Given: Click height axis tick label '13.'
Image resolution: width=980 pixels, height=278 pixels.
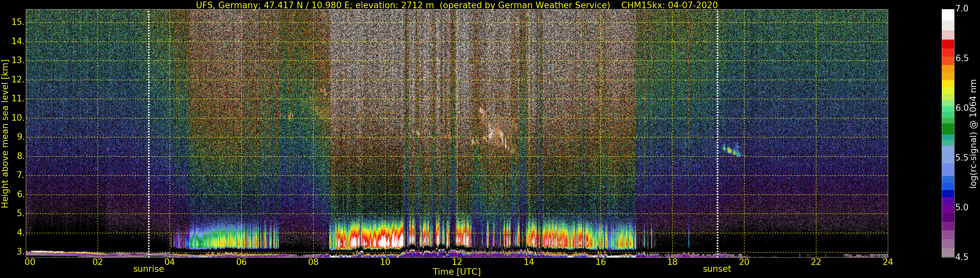Looking at the screenshot, I should pyautogui.click(x=18, y=61).
